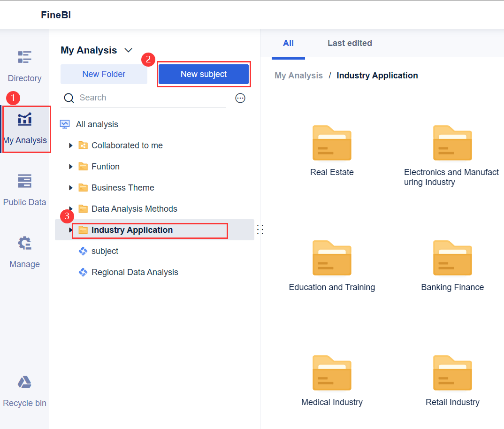Click the New Folder button
The image size is (504, 429).
pos(104,74)
